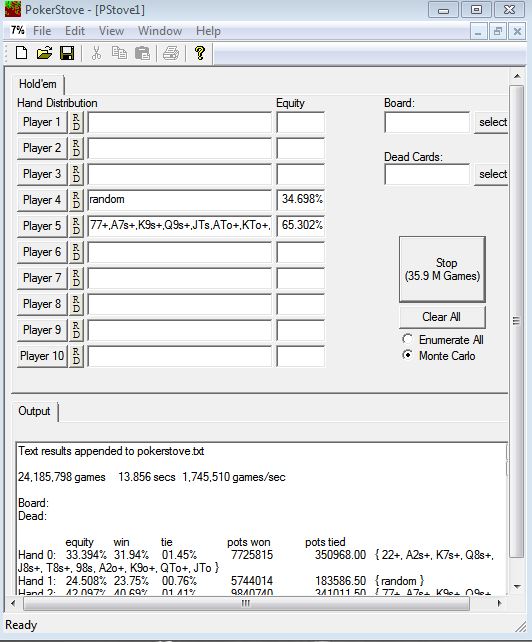The height and width of the screenshot is (642, 532).
Task: Select the Monte Carlo radio option
Action: pyautogui.click(x=439, y=355)
